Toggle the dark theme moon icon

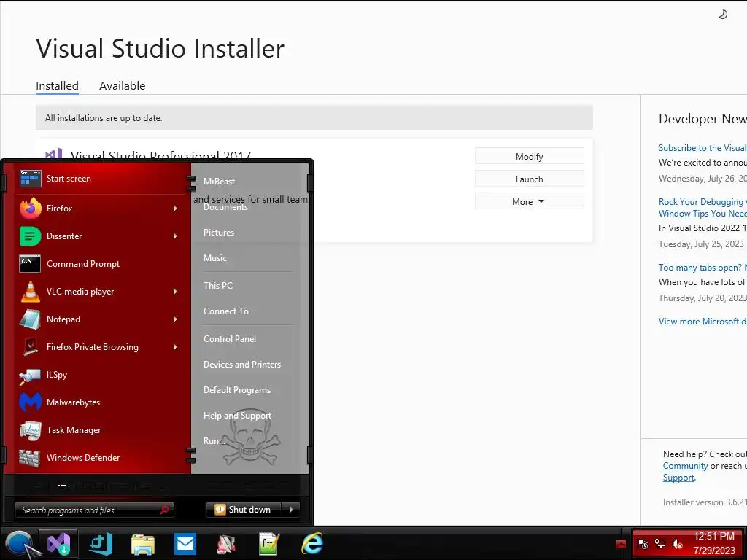coord(723,15)
